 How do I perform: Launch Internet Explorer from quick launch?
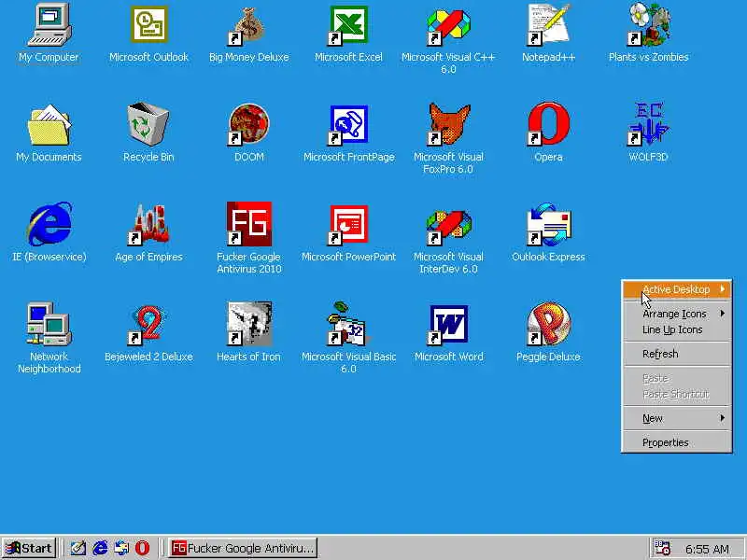[100, 548]
